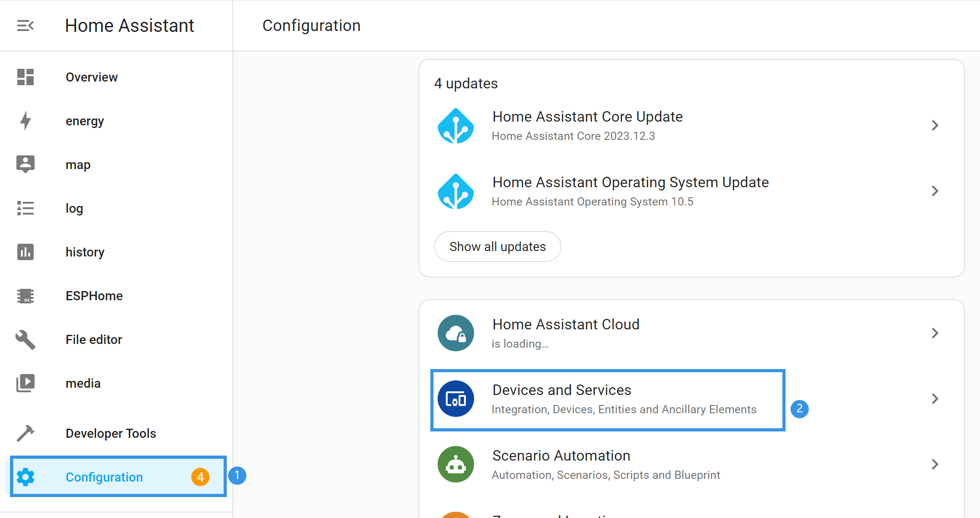Click Integration, Devices, Entities description text
Image resolution: width=980 pixels, height=518 pixels.
(x=624, y=409)
